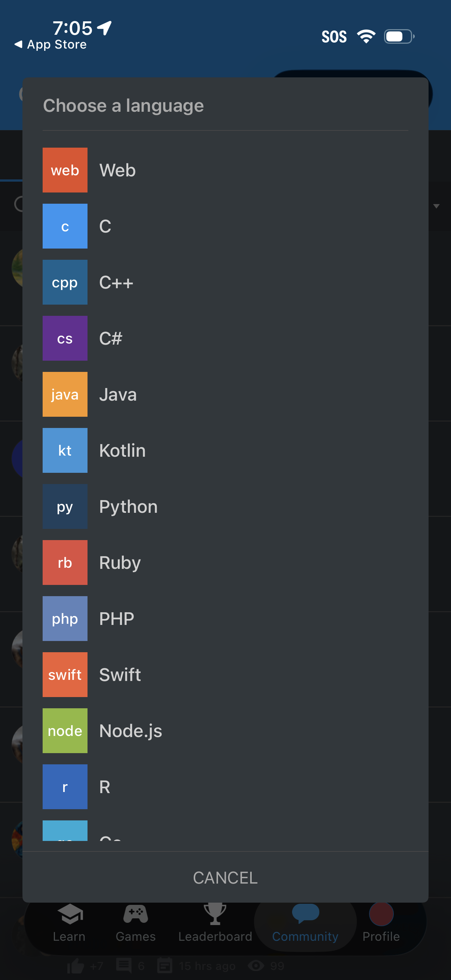Select Ruby from the language list

coord(120,562)
